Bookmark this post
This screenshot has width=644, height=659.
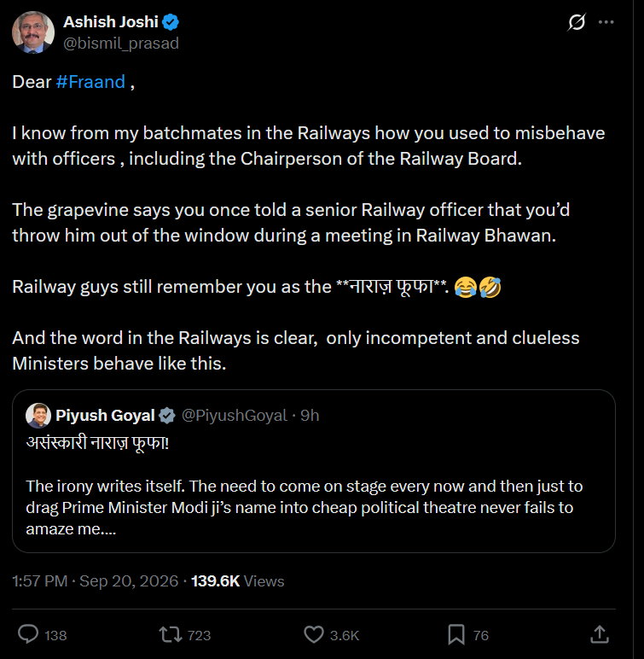[456, 634]
